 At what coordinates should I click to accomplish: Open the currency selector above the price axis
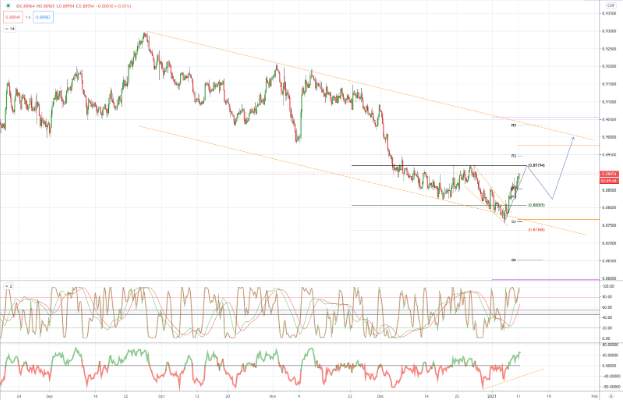(610, 6)
